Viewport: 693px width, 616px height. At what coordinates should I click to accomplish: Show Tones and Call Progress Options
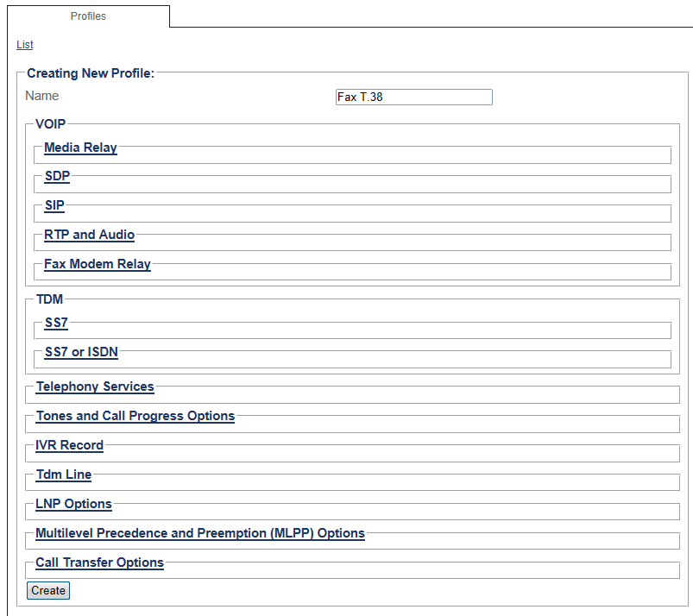(x=135, y=416)
